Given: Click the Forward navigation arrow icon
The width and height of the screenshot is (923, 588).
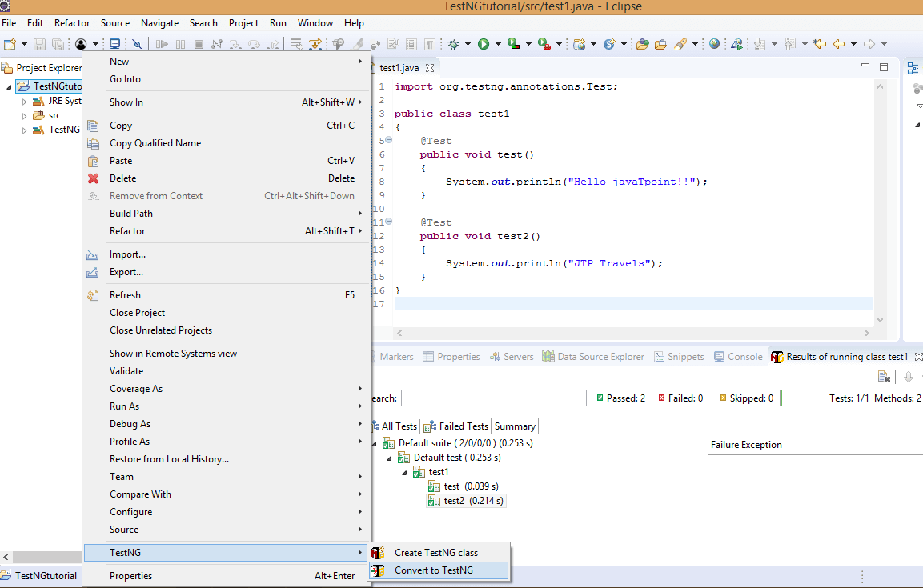Looking at the screenshot, I should pyautogui.click(x=869, y=44).
